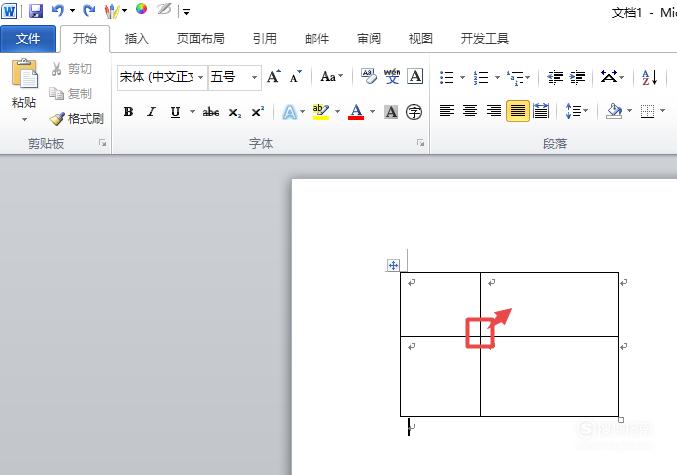Toggle superscript formatting
Viewport: 677px width, 475px height.
[257, 112]
